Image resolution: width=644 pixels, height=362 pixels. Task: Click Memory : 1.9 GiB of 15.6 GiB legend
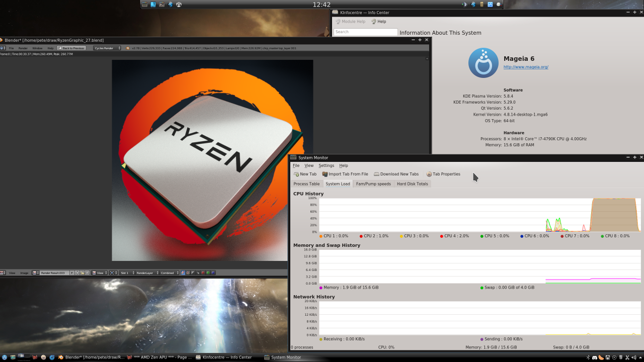(x=349, y=288)
